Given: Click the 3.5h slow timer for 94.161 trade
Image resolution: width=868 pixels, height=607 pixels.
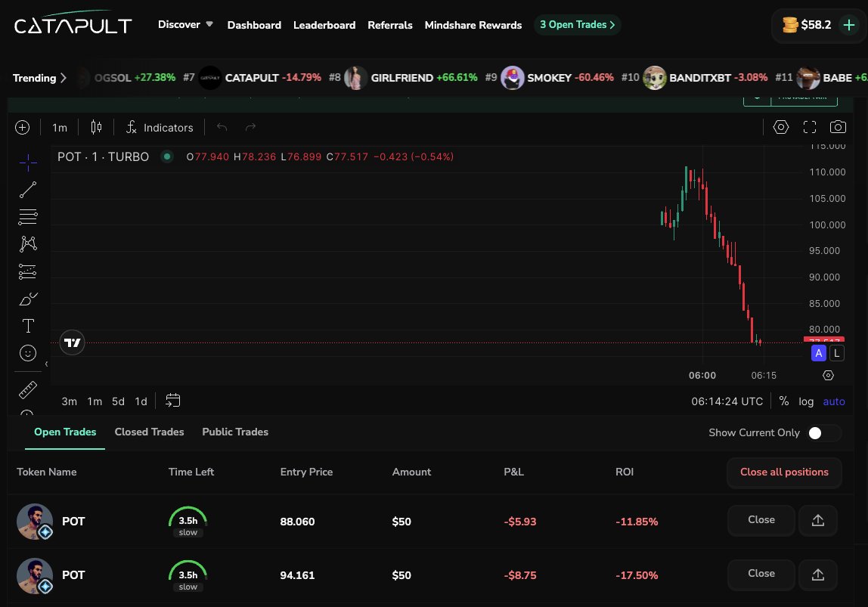Looking at the screenshot, I should click(188, 575).
